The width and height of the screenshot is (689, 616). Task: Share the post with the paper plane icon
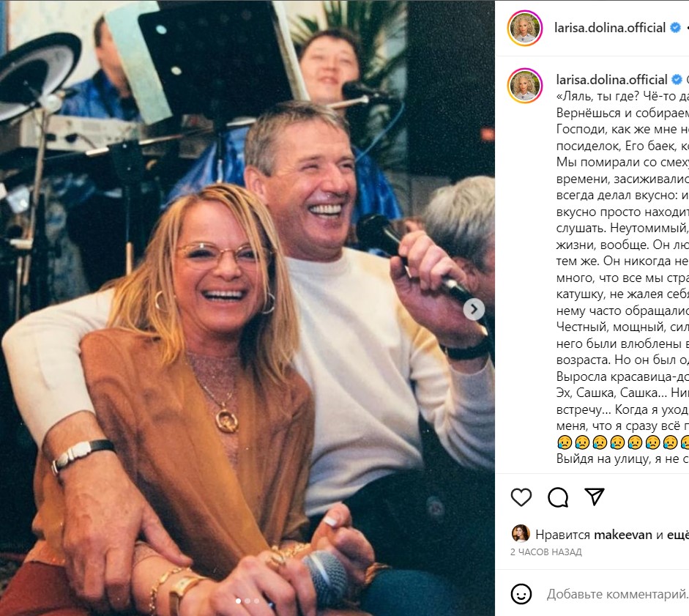[x=595, y=497]
